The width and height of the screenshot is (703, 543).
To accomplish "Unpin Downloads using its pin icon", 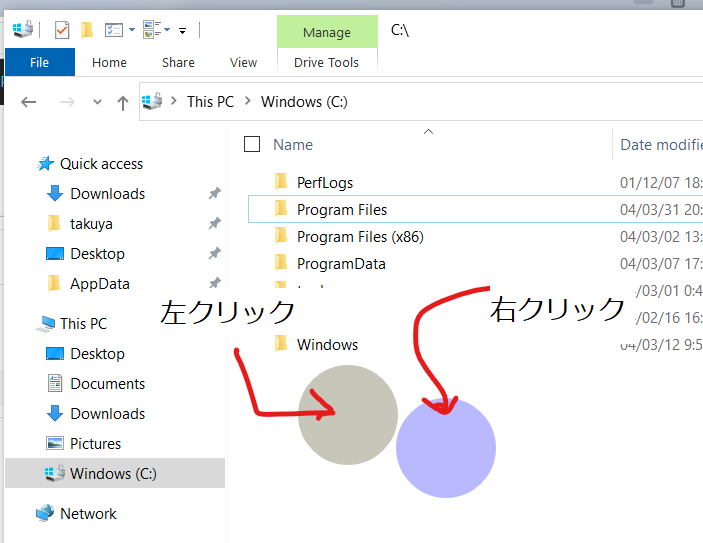I will click(x=215, y=193).
